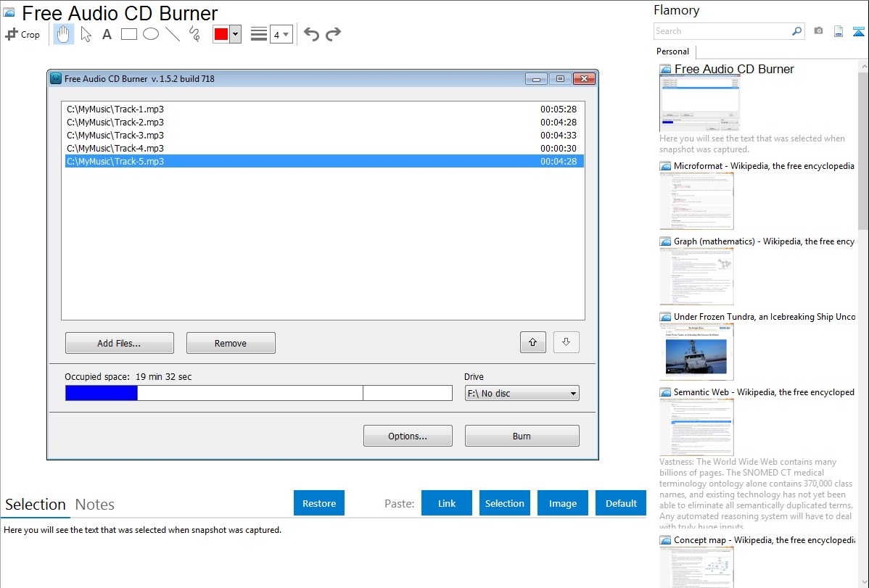Maximize the Free Audio CD Burner window
This screenshot has height=588, width=869.
click(x=560, y=79)
